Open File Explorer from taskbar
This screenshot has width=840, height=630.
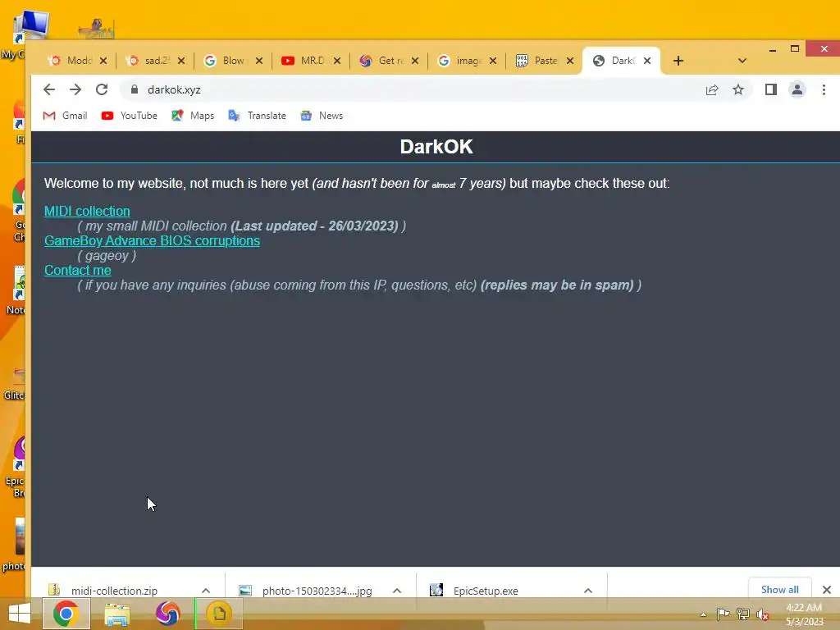[x=116, y=614]
